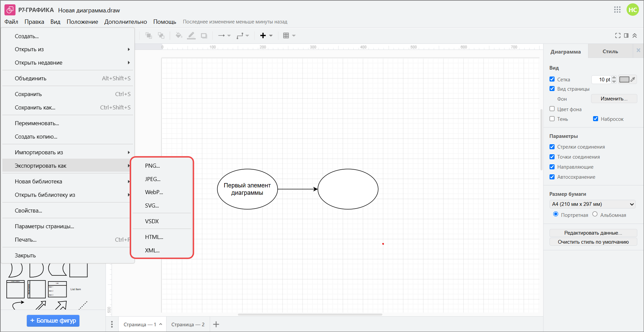Disable the Набросок checkbox

tap(596, 119)
